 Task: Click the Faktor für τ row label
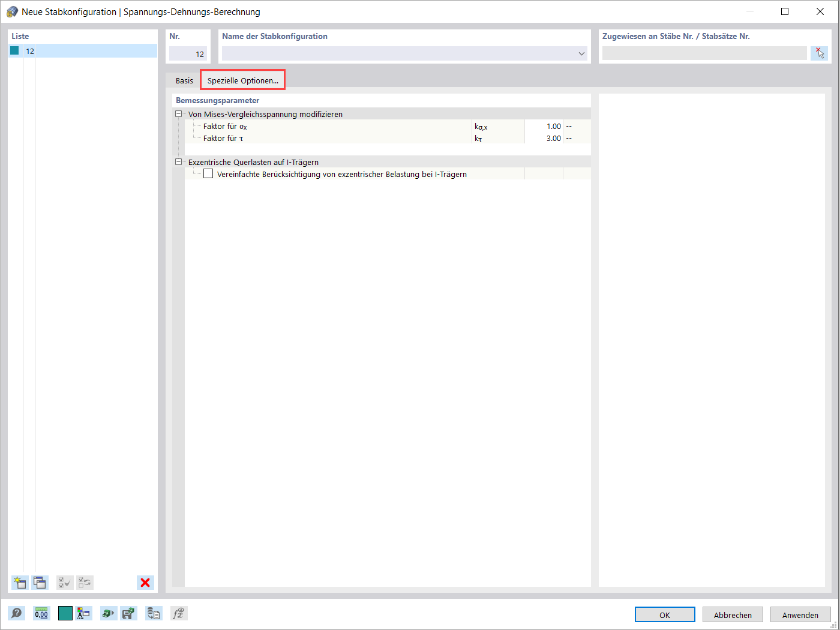223,138
